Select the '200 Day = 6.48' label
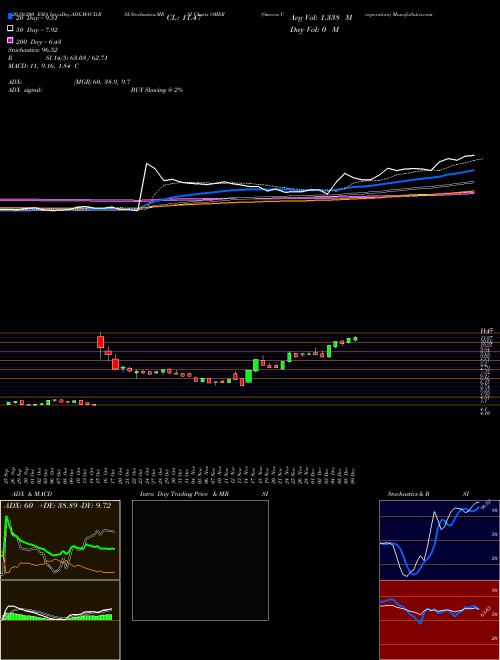500x660 pixels. coord(39,42)
